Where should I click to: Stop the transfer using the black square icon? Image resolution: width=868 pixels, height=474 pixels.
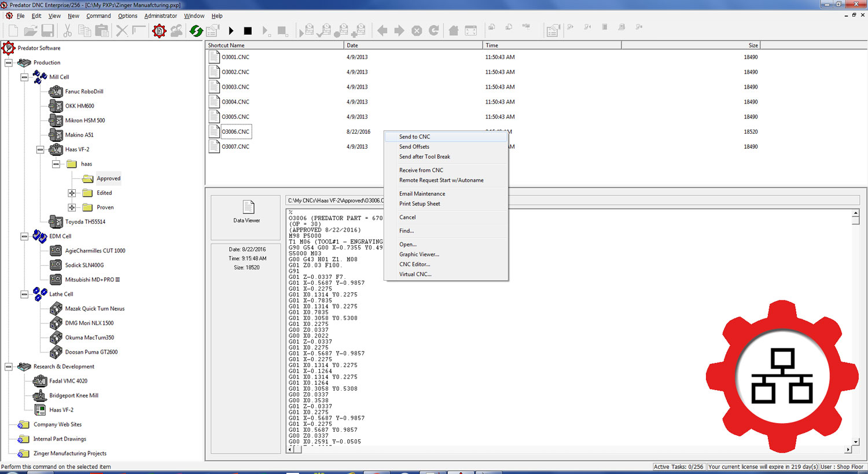[249, 31]
